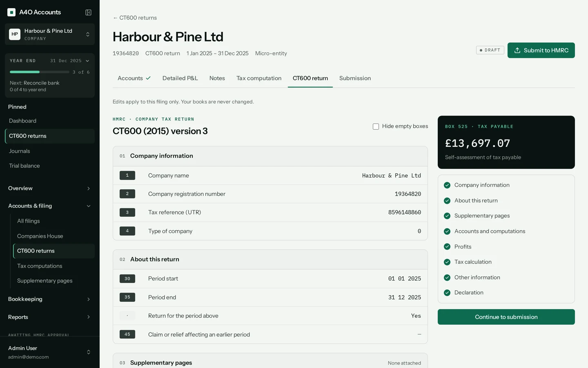Image resolution: width=588 pixels, height=368 pixels.
Task: Collapse the Accounts & filing section
Action: 50,206
